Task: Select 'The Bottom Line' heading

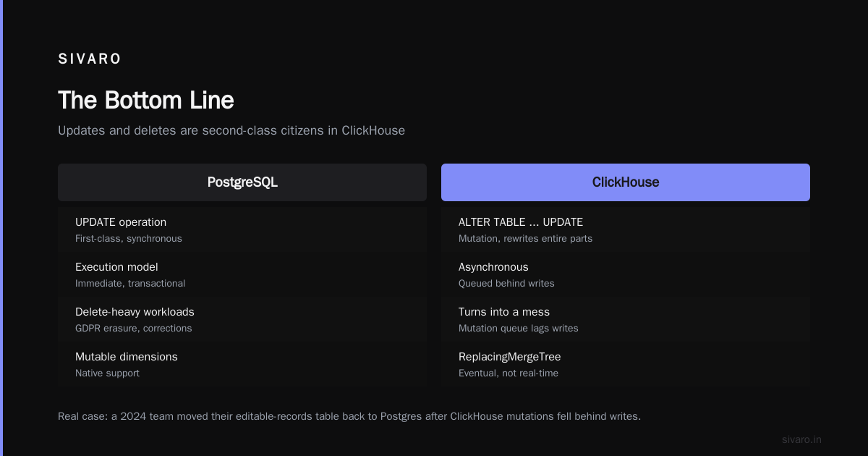Action: click(x=146, y=100)
